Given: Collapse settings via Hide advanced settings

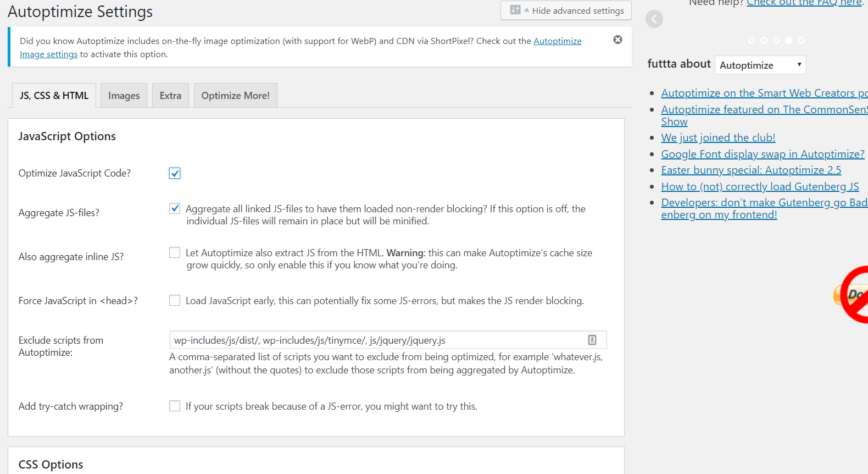Looking at the screenshot, I should 566,10.
